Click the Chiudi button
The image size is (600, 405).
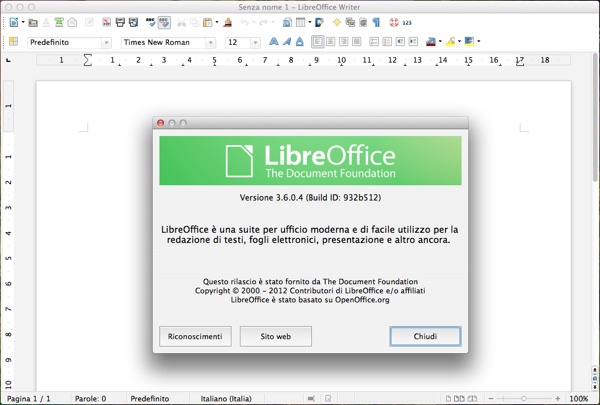pyautogui.click(x=425, y=336)
